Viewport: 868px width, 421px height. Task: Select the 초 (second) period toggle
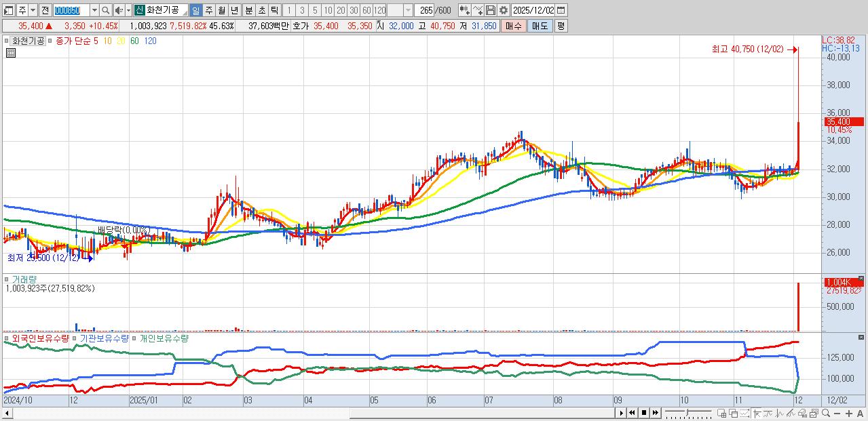point(261,10)
